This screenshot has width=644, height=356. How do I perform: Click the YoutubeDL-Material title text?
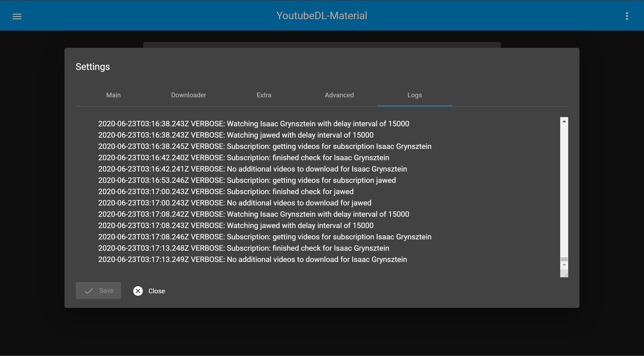pyautogui.click(x=322, y=15)
